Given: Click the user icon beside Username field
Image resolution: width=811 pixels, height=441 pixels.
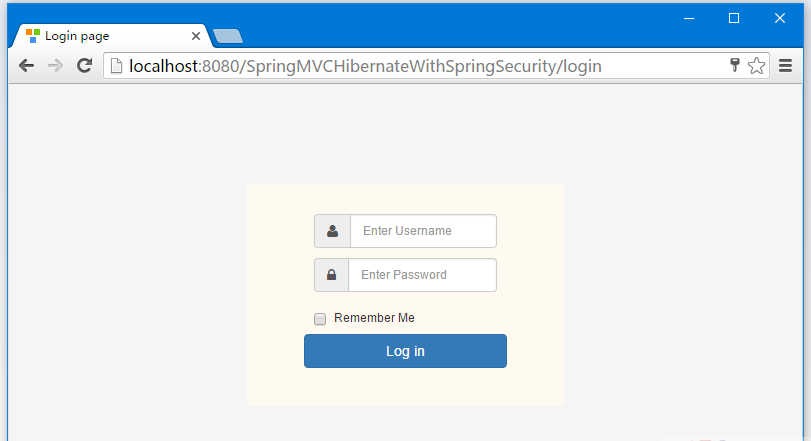Looking at the screenshot, I should click(333, 231).
